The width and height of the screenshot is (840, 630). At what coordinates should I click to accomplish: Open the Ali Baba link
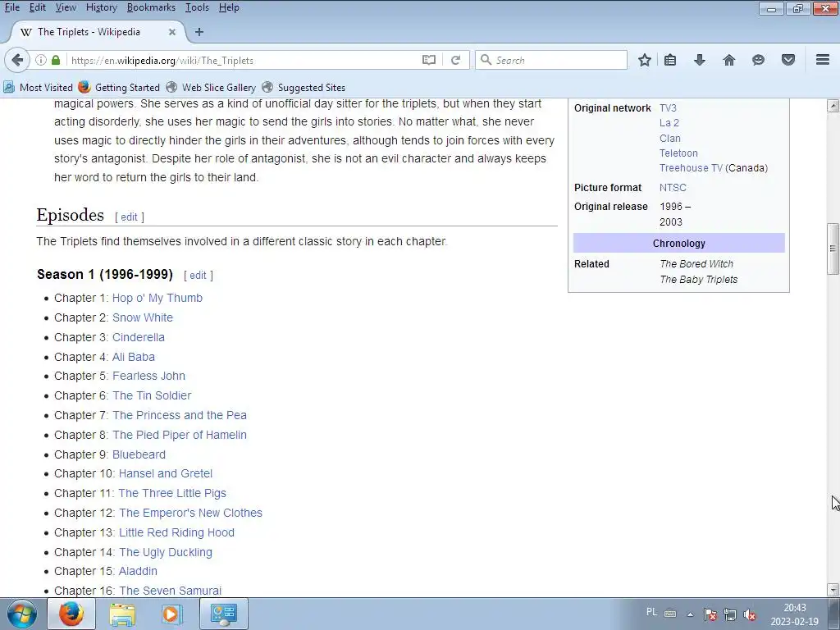point(134,357)
